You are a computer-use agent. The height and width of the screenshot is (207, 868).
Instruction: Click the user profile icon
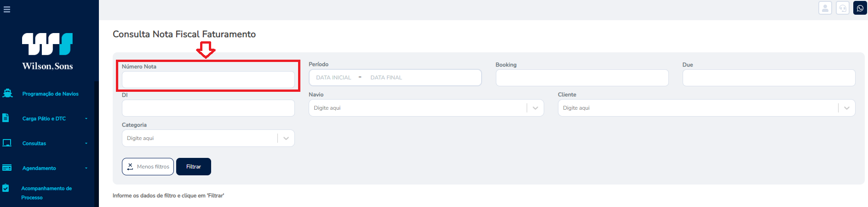825,8
